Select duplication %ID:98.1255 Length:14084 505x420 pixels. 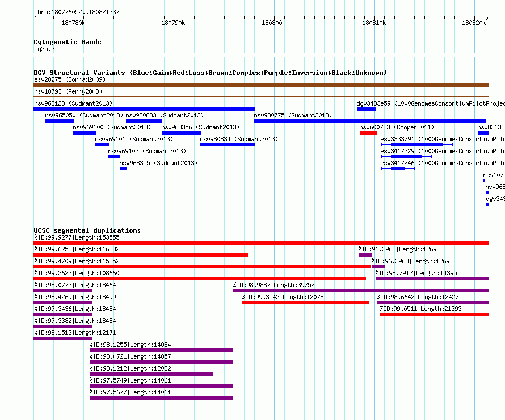click(161, 350)
